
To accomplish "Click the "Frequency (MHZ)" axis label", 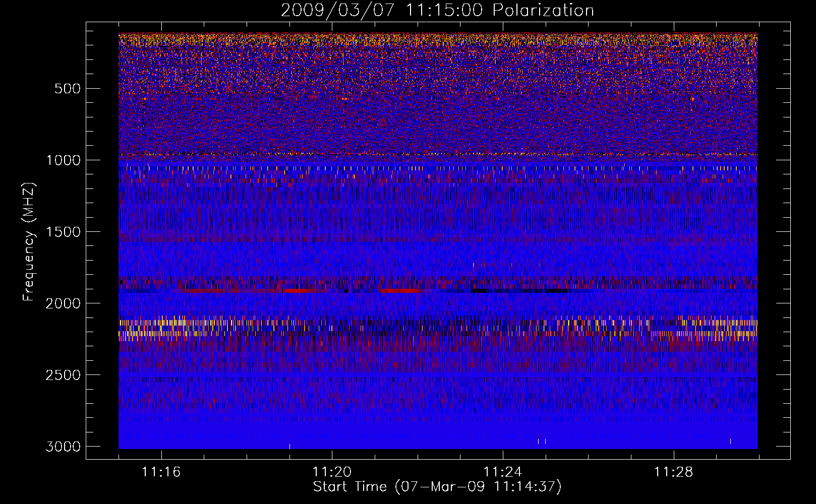I will coord(29,242).
